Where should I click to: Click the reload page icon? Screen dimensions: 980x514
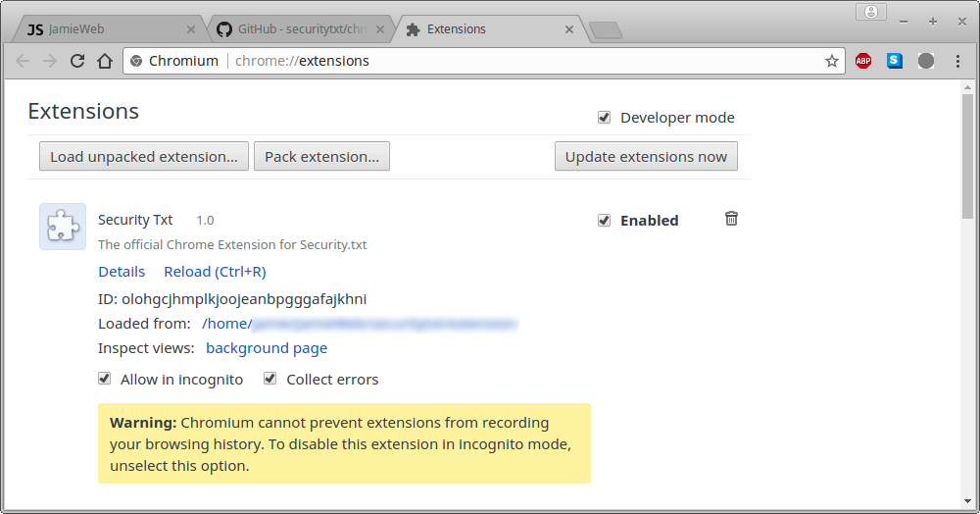(x=77, y=61)
